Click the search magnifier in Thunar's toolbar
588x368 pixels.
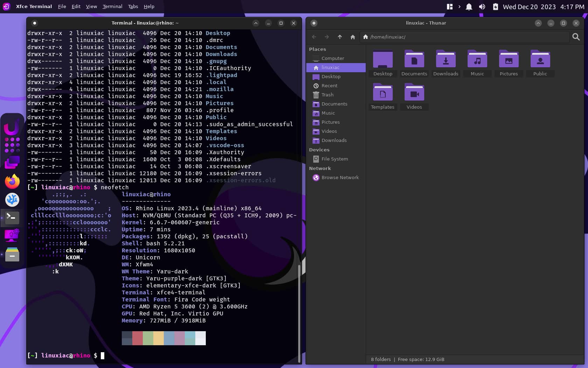point(576,37)
